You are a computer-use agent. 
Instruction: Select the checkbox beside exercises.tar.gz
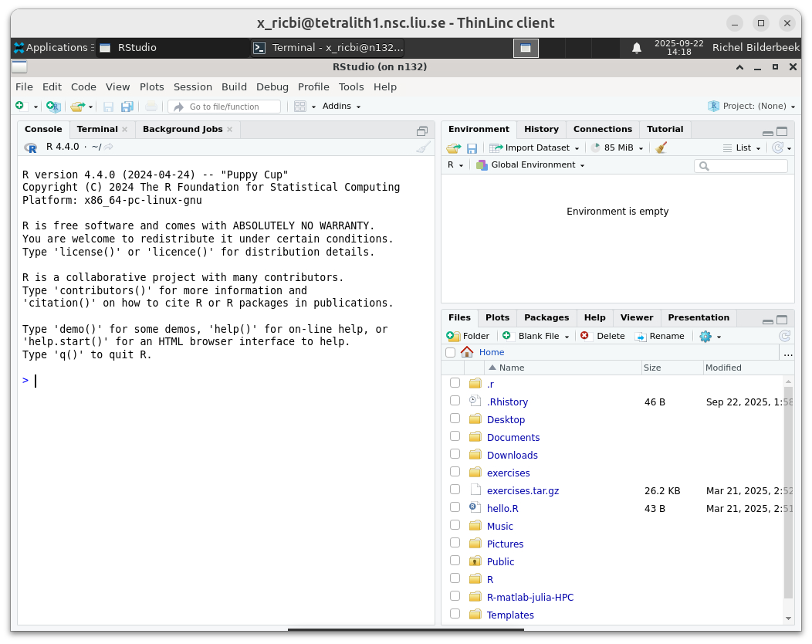(455, 490)
